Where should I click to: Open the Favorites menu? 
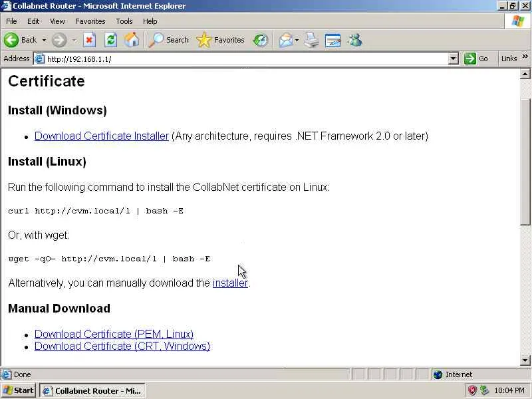click(x=90, y=21)
